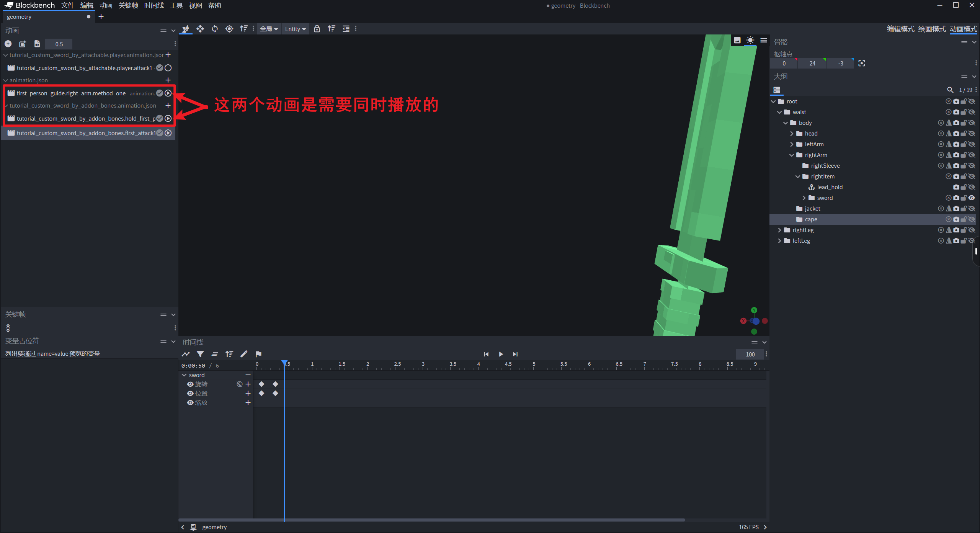Open the 文件 menu

click(x=68, y=5)
